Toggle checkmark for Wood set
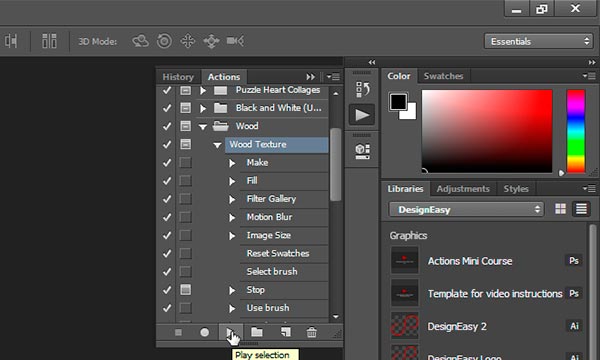600x360 pixels. [x=167, y=126]
